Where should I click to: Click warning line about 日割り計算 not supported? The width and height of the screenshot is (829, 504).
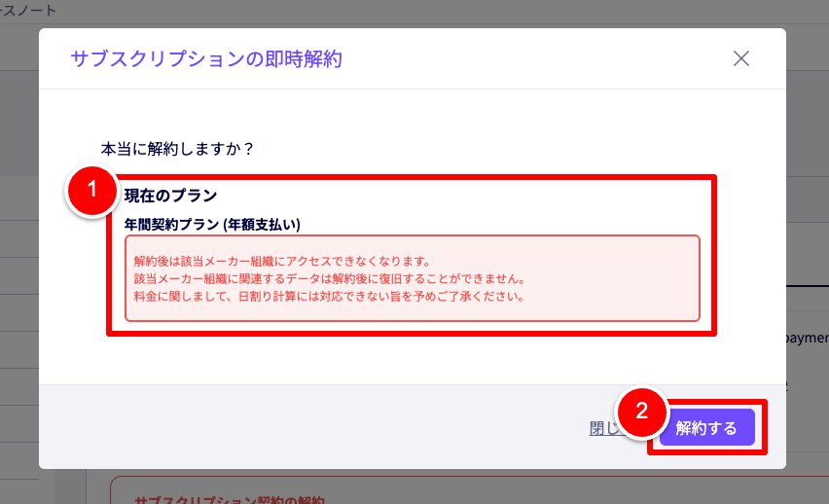pos(328,296)
